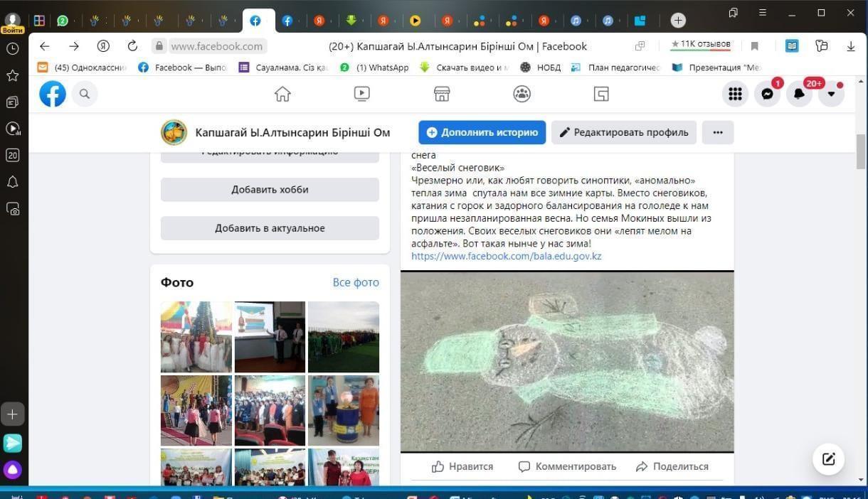This screenshot has width=868, height=499.
Task: Go to Facebook Home feed icon
Action: (282, 94)
